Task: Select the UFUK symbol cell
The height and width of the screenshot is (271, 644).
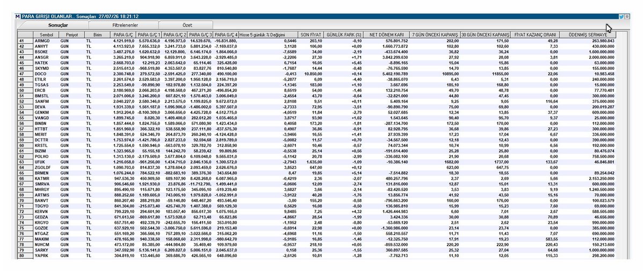Action: click(46, 161)
